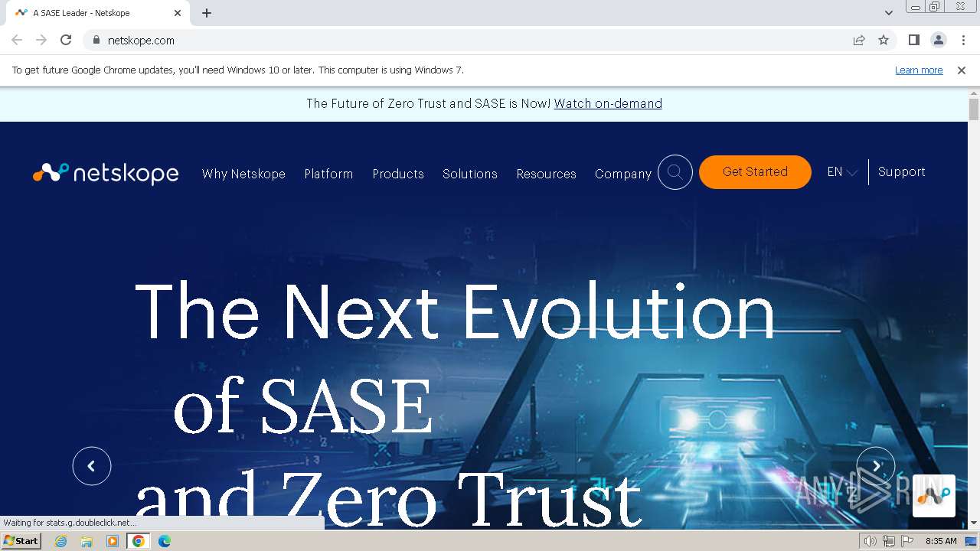Show clock at 8:35 AM
The width and height of the screenshot is (980, 551).
coord(941,541)
